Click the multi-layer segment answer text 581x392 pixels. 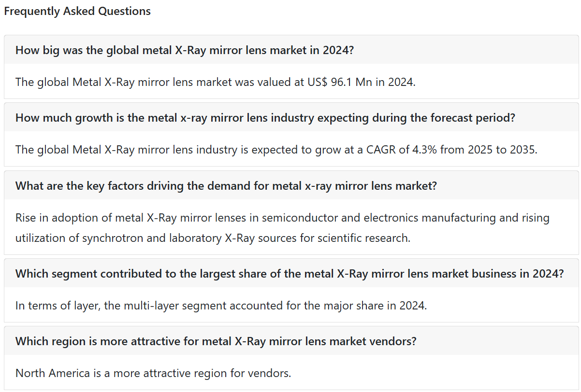coord(221,305)
